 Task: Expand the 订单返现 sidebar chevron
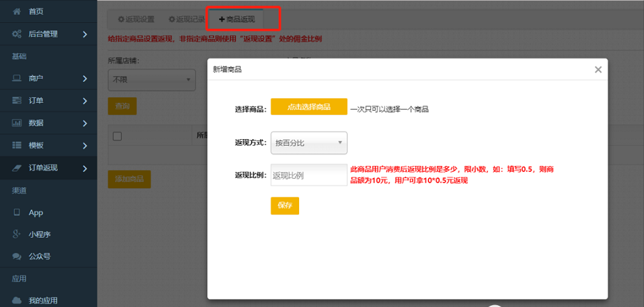coord(85,168)
